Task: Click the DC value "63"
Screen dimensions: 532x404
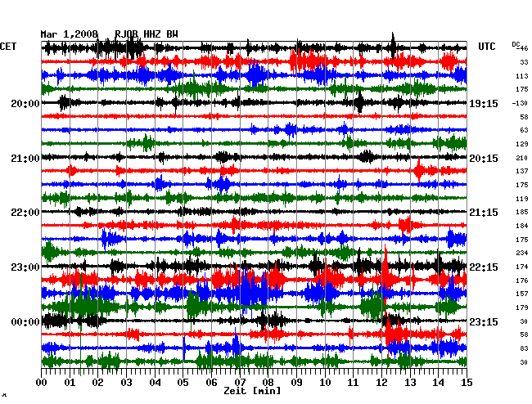Action: (x=524, y=130)
